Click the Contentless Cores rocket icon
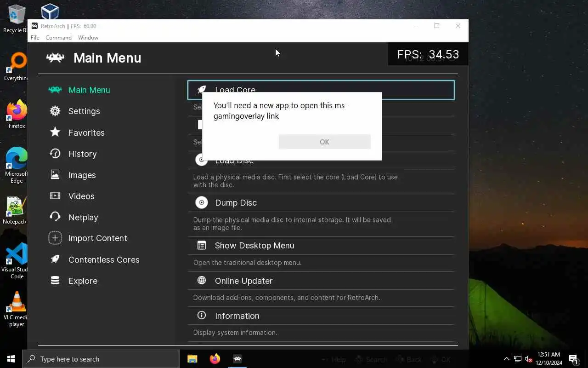This screenshot has height=368, width=588. (55, 259)
